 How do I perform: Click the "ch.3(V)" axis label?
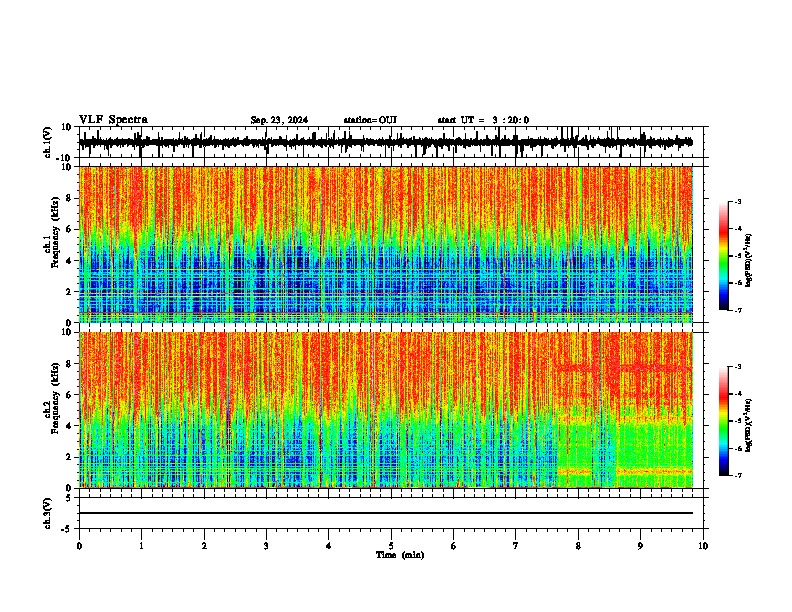click(48, 513)
